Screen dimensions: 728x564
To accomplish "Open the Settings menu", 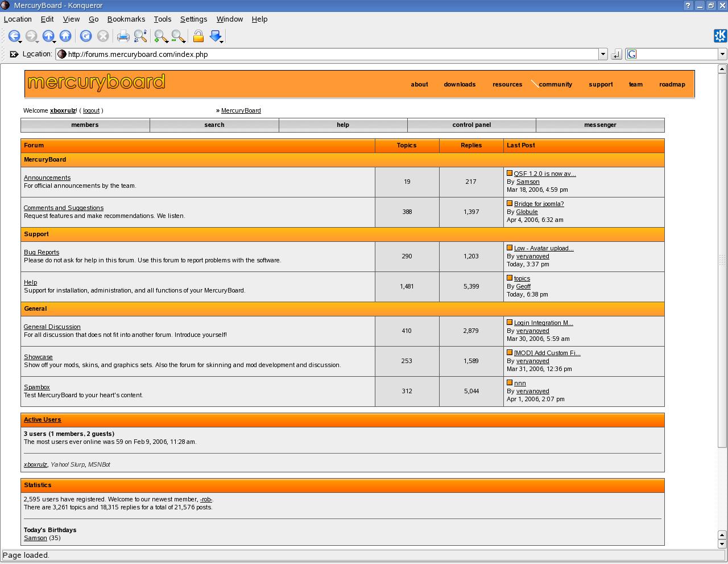I will coord(193,19).
